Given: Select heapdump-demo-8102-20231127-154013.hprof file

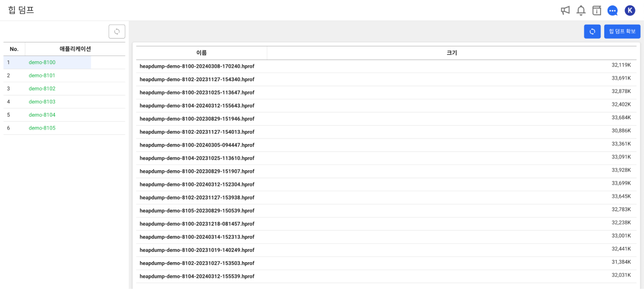Looking at the screenshot, I should [x=197, y=132].
